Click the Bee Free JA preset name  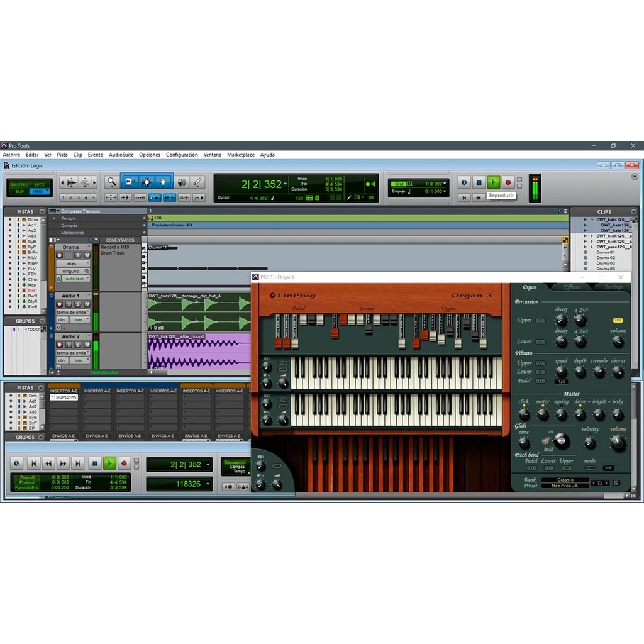click(565, 486)
